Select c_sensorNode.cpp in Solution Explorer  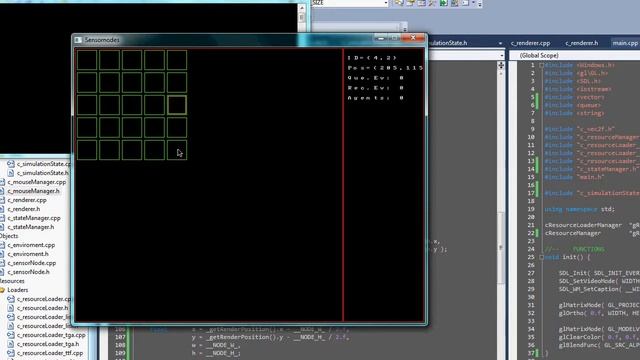coord(31,263)
